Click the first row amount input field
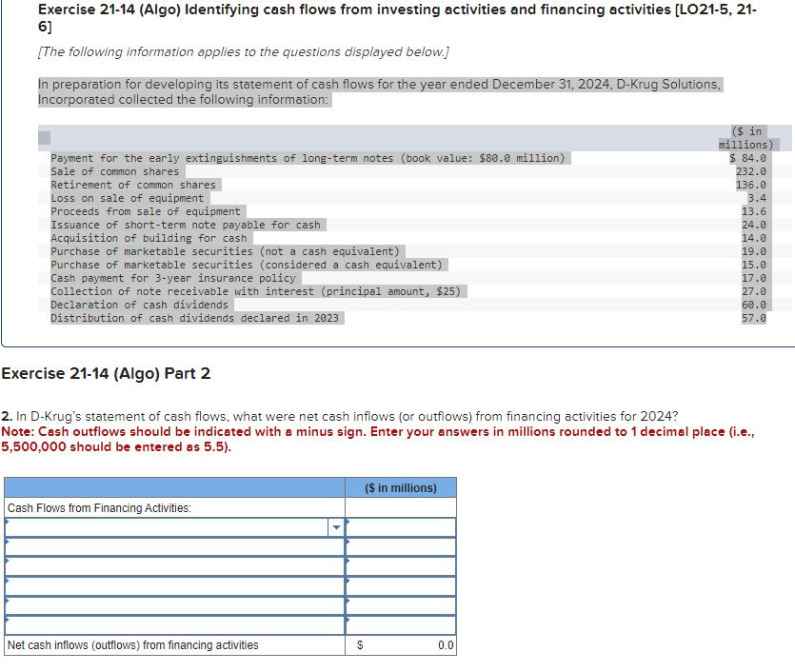 (x=401, y=527)
